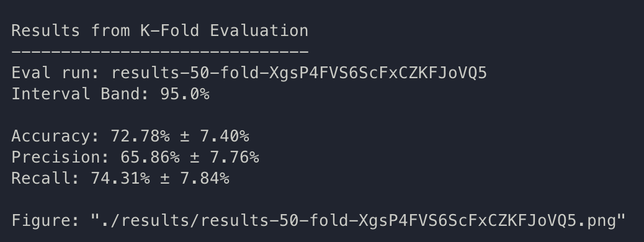Screen dimensions: 644x242
Task: Click the 'Figure:' label
Action: [45, 221]
